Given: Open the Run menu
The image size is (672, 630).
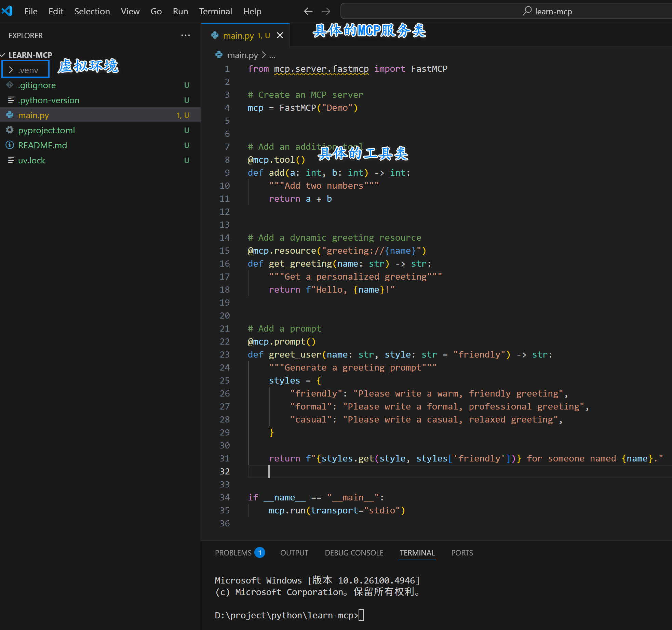Looking at the screenshot, I should pyautogui.click(x=180, y=11).
